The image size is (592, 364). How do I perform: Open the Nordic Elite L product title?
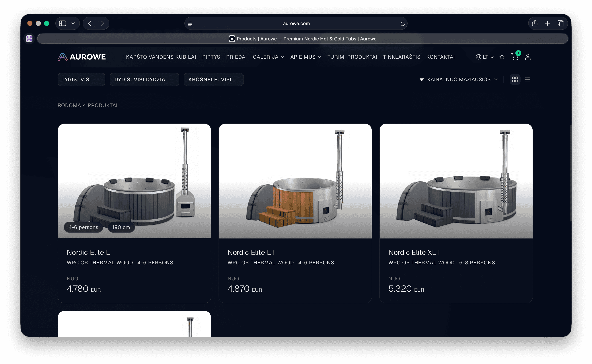pyautogui.click(x=88, y=252)
